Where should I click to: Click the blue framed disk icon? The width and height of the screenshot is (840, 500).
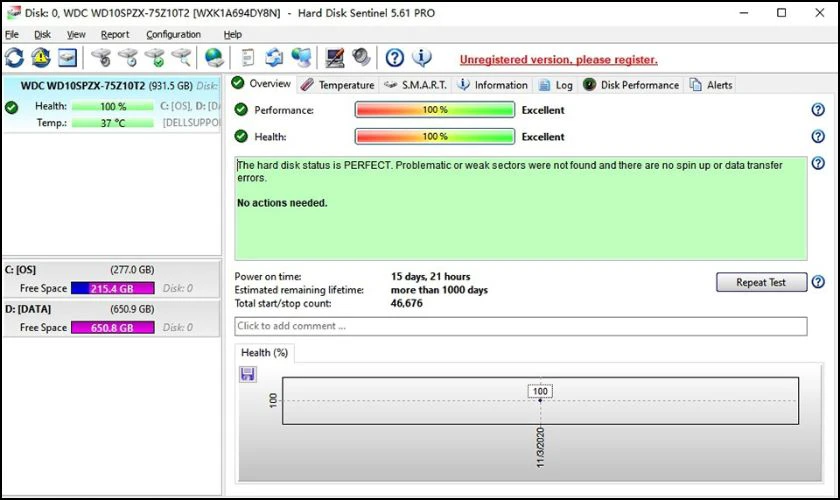click(x=68, y=57)
